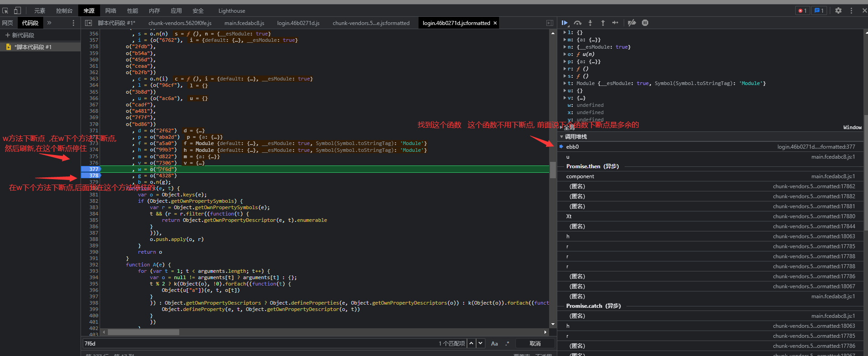Open main.fcedabc8.js file tab
868x356 pixels.
[x=244, y=23]
